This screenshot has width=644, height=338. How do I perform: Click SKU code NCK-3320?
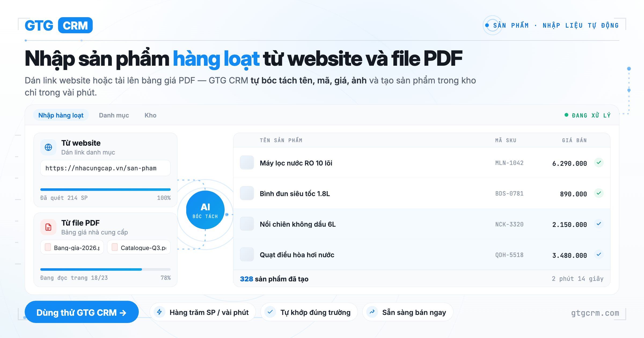[509, 224]
